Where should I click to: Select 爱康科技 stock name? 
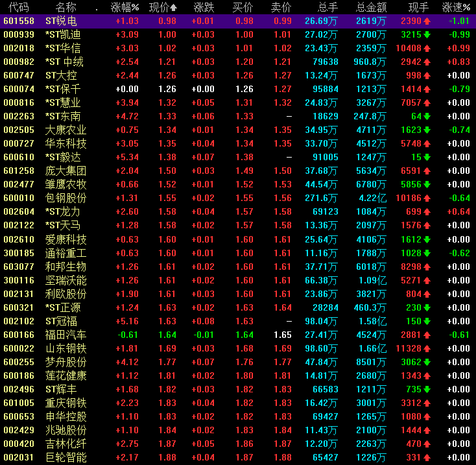(x=66, y=239)
